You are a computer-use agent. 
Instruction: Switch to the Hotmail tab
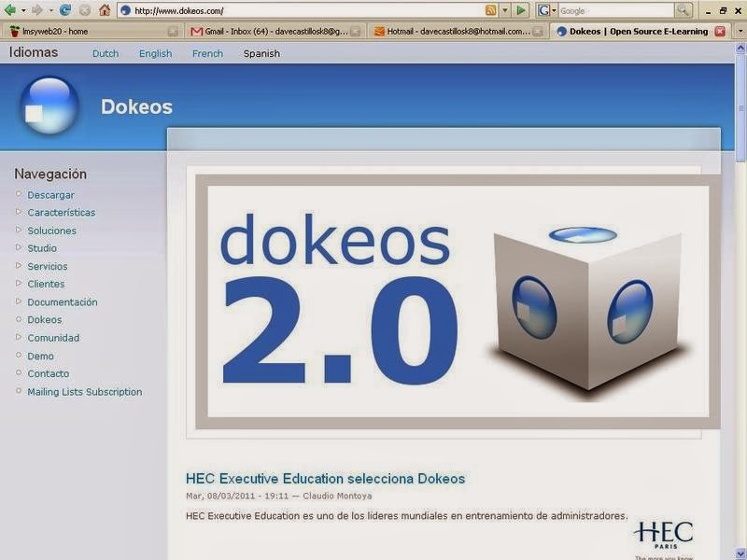pos(458,32)
